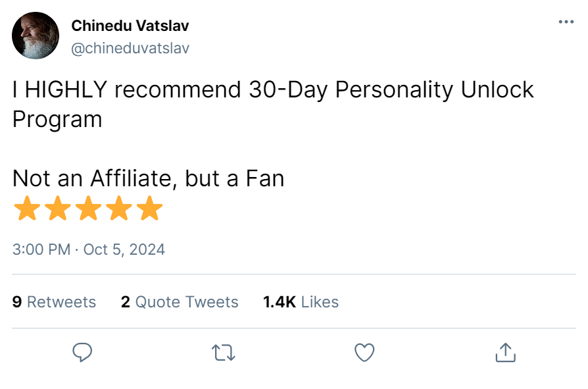View the 9 Retweets list
The width and height of the screenshot is (588, 389).
(x=55, y=302)
